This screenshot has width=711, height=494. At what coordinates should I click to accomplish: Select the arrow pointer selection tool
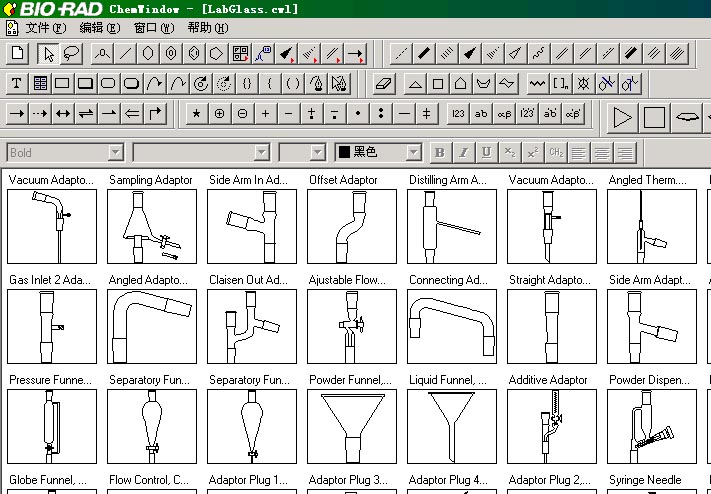click(x=49, y=53)
